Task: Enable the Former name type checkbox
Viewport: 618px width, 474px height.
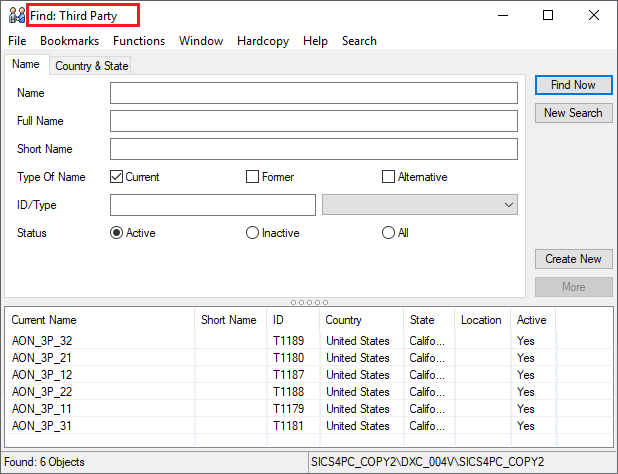Action: point(253,177)
